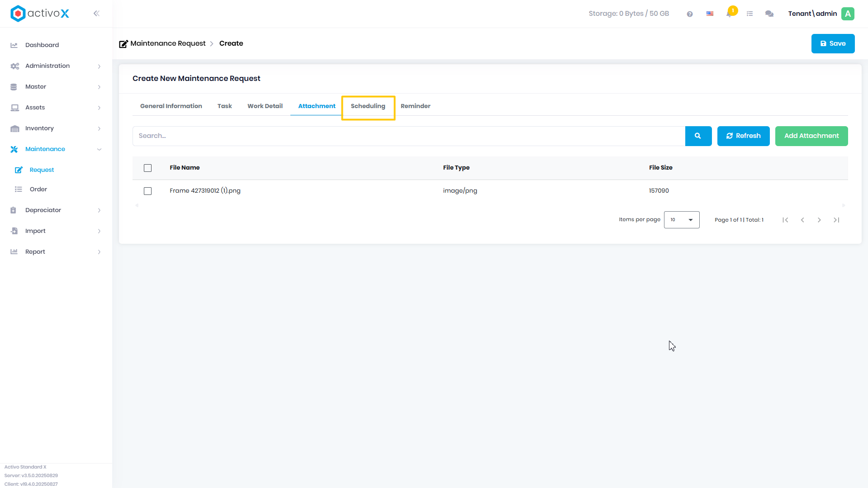Click the Administration gears icon
This screenshot has width=868, height=488.
14,66
